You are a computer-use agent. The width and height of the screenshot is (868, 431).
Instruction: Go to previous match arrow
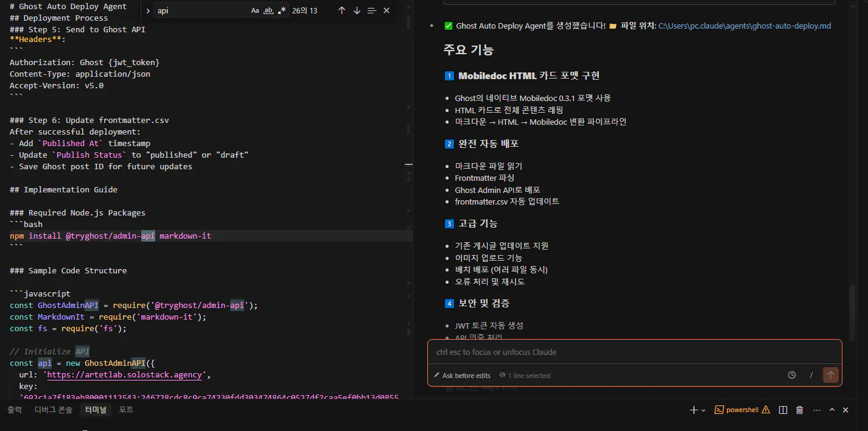[x=341, y=10]
